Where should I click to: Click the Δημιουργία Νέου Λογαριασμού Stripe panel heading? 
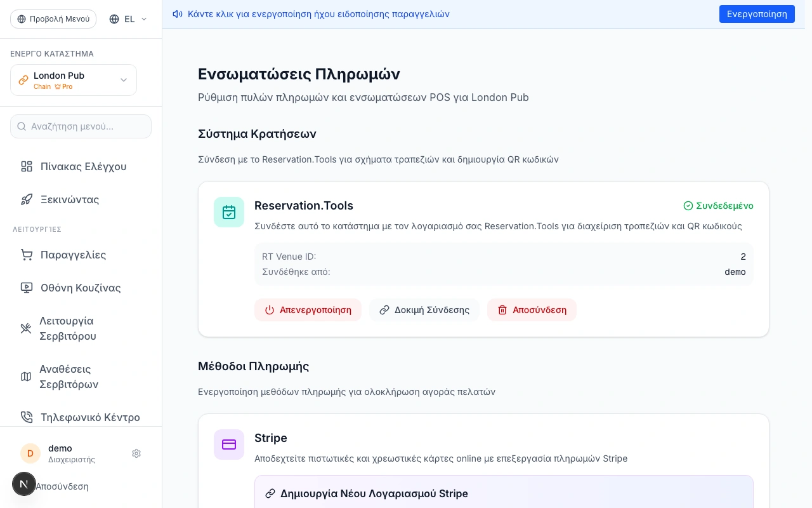(374, 493)
